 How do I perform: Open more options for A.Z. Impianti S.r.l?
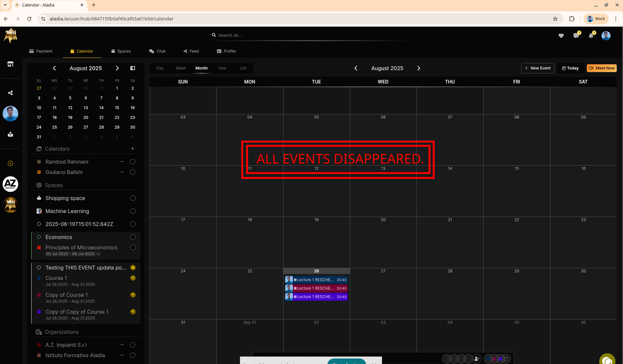(122, 345)
